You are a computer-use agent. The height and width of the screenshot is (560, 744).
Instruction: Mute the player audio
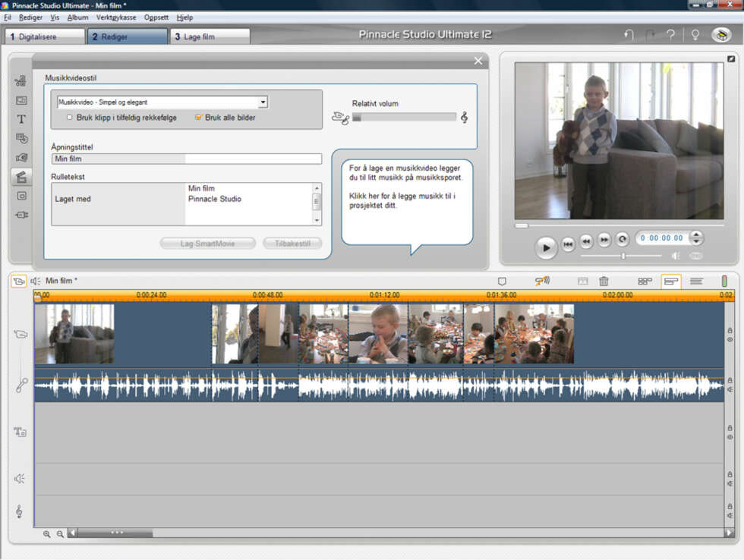[676, 256]
